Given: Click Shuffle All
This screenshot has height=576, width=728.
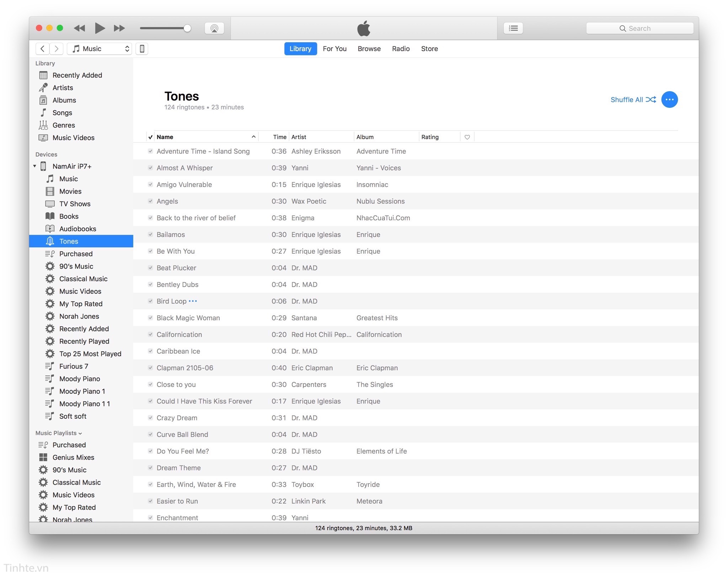Looking at the screenshot, I should (633, 100).
